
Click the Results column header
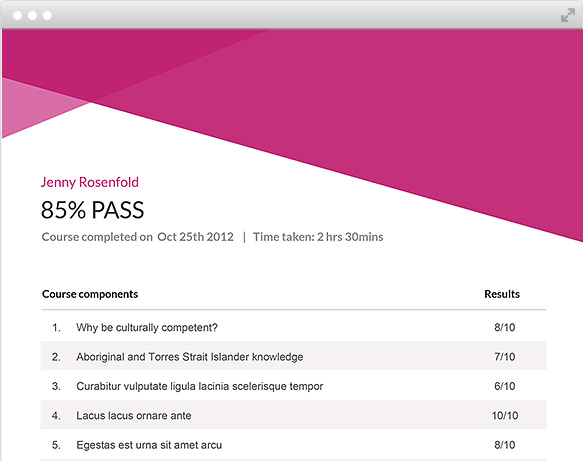point(502,294)
